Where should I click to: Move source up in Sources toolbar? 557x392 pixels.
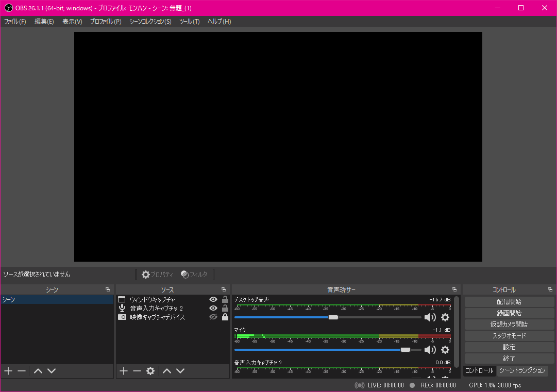point(167,371)
